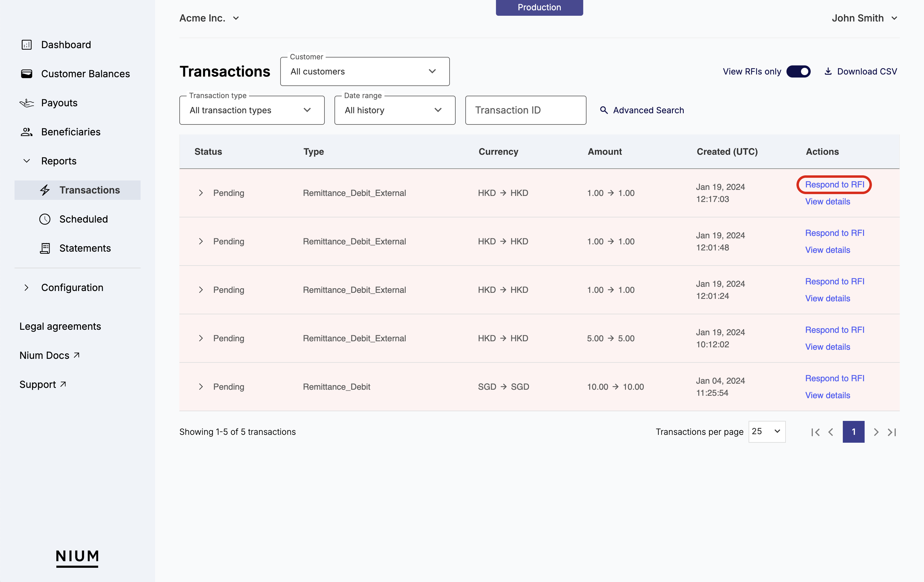This screenshot has height=582, width=924.
Task: Open Legal agreements in sidebar
Action: pos(60,326)
